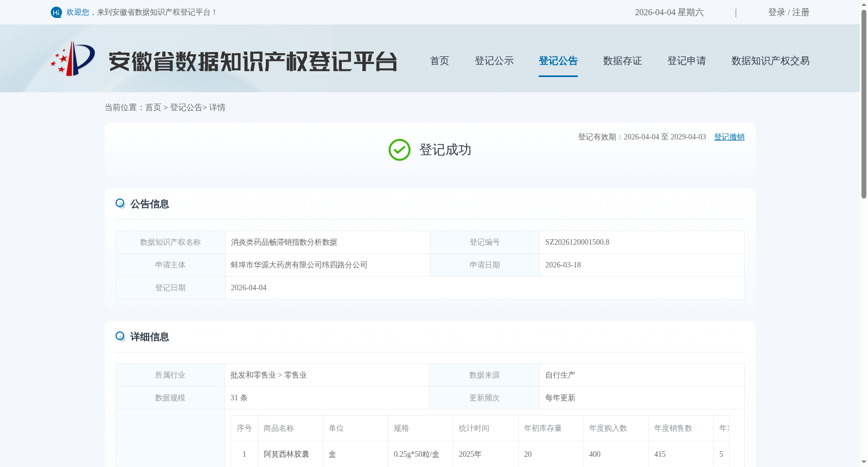Click the registration number SZ2026120001500.8
The image size is (868, 467).
click(577, 242)
